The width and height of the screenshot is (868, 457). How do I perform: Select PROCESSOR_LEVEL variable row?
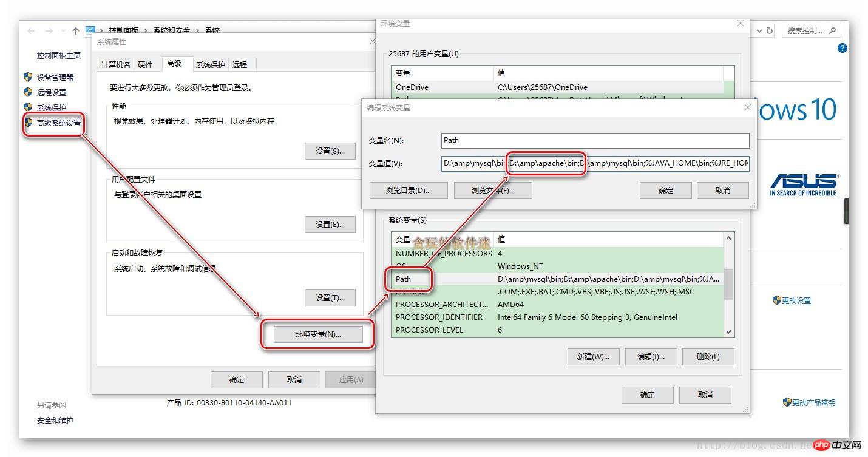tap(558, 330)
